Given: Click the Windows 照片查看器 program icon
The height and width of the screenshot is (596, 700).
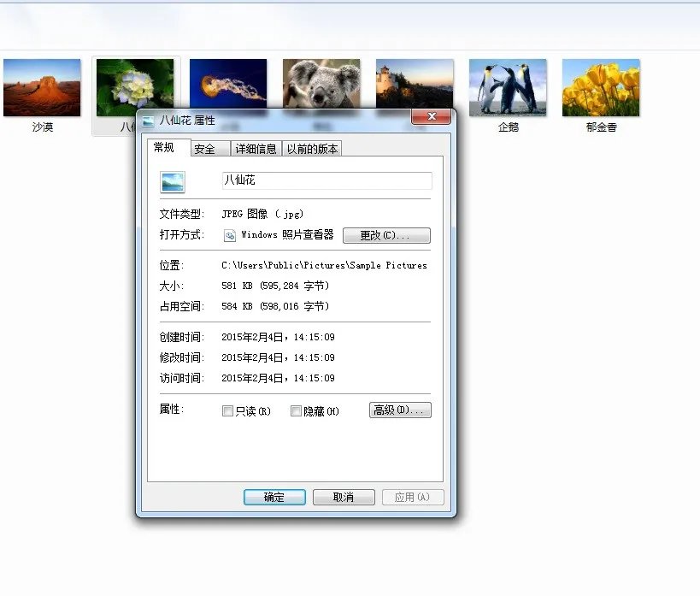Looking at the screenshot, I should tap(229, 236).
